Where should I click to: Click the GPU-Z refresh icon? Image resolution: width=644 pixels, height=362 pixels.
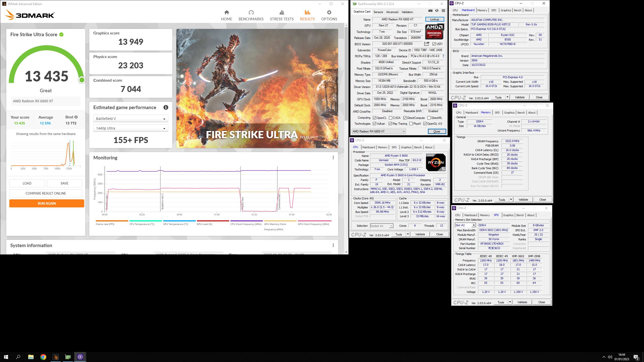tap(437, 11)
